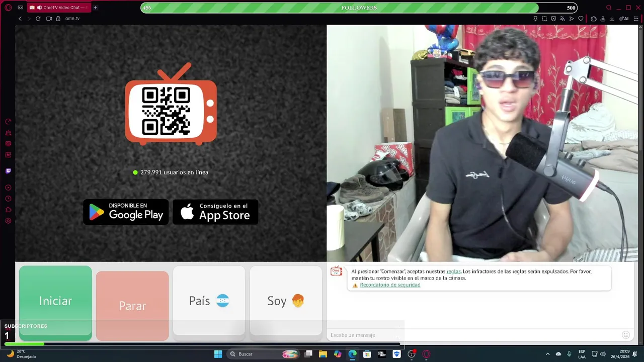Click the OmeTV QR code television logo
644x362 pixels.
click(171, 104)
